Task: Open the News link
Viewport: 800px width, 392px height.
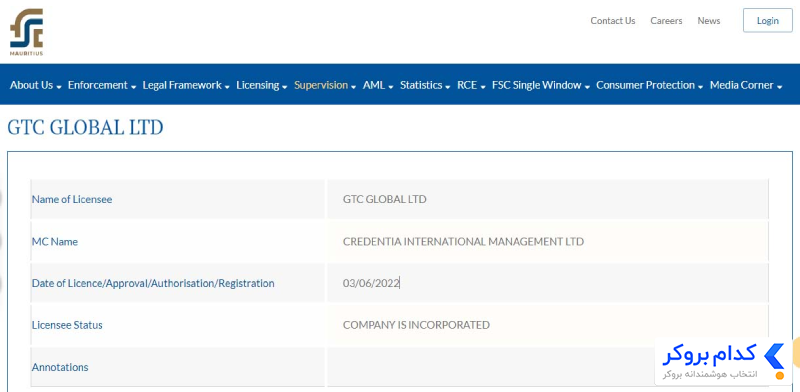Action: (x=709, y=21)
